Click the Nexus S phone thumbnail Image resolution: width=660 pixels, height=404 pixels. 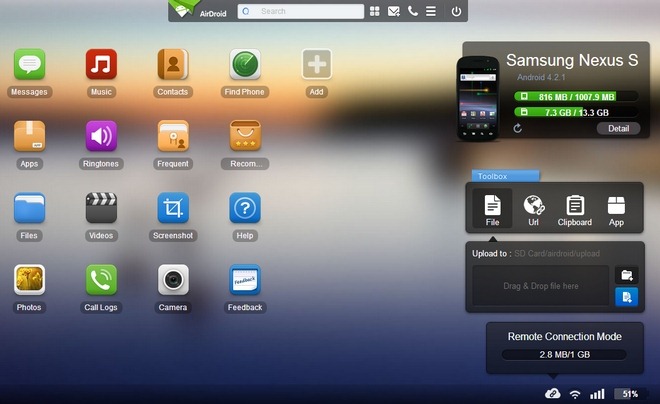(x=478, y=98)
